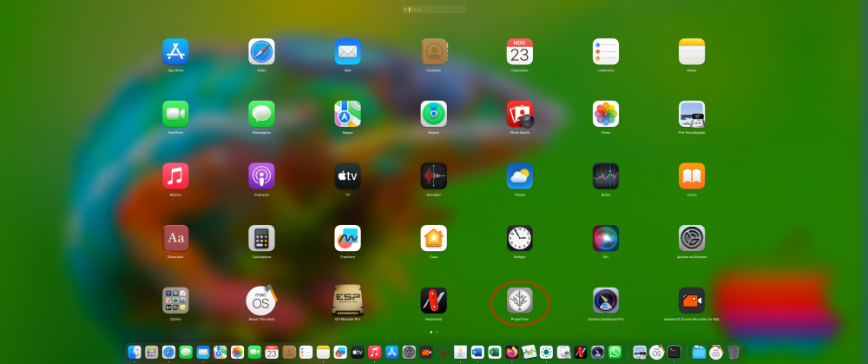Launch Hackintool from the Launchpad grid
Viewport: 868px width, 364px height.
433,301
